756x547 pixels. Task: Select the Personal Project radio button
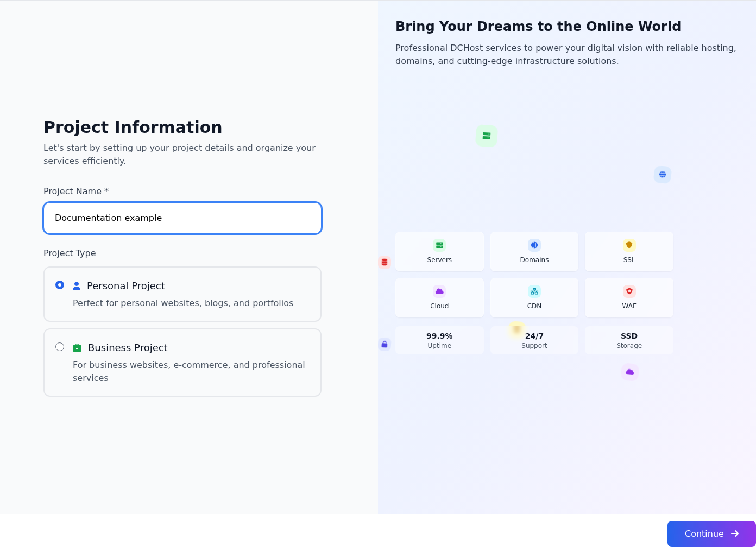[x=60, y=285]
